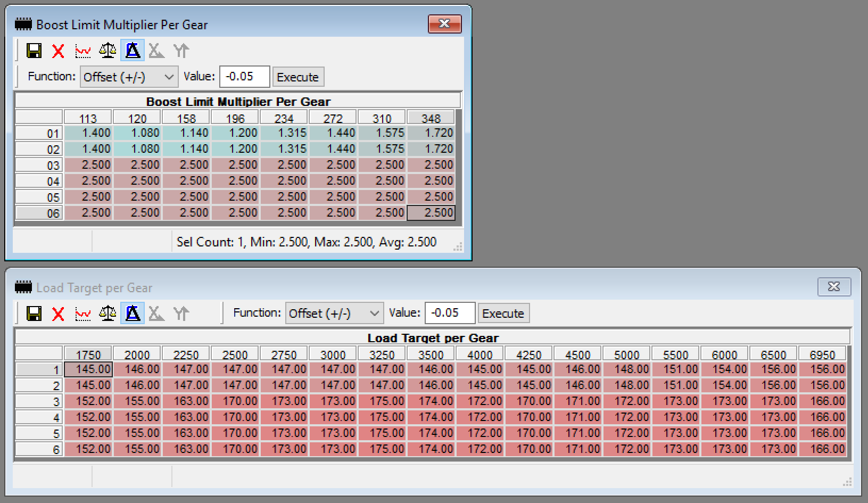
Task: Select cell 174.00 in row 6 of Load Target
Action: pyautogui.click(x=431, y=449)
